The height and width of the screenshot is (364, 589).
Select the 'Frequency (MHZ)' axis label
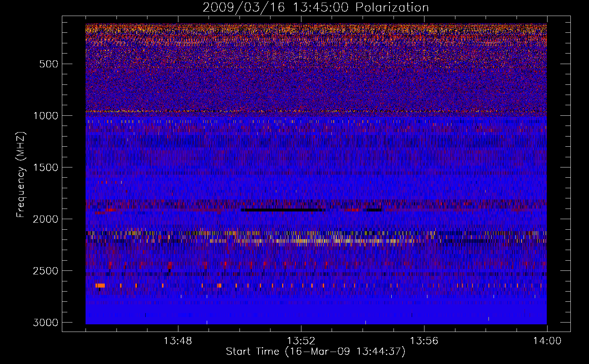pyautogui.click(x=21, y=175)
